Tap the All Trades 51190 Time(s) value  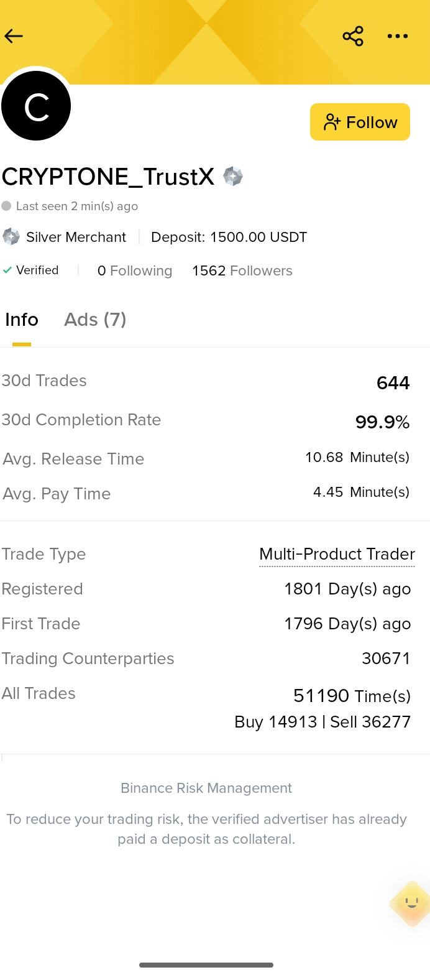pos(352,696)
